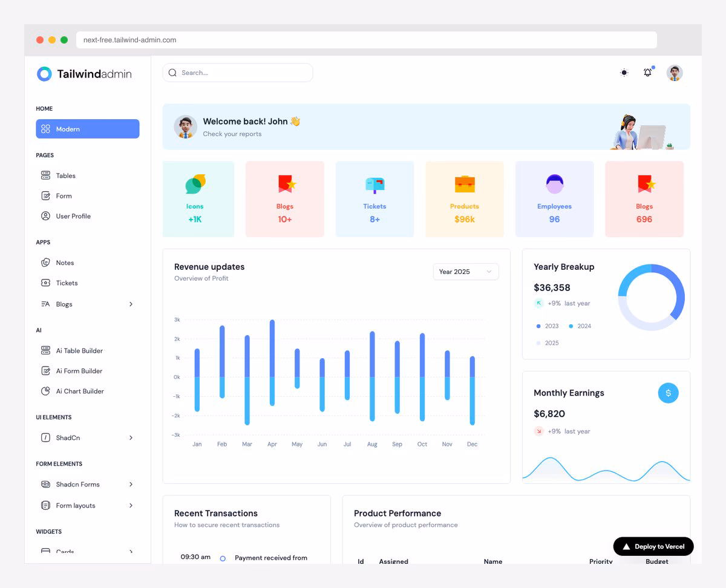Open the Blogs 696 card
The height and width of the screenshot is (588, 726).
tap(644, 199)
